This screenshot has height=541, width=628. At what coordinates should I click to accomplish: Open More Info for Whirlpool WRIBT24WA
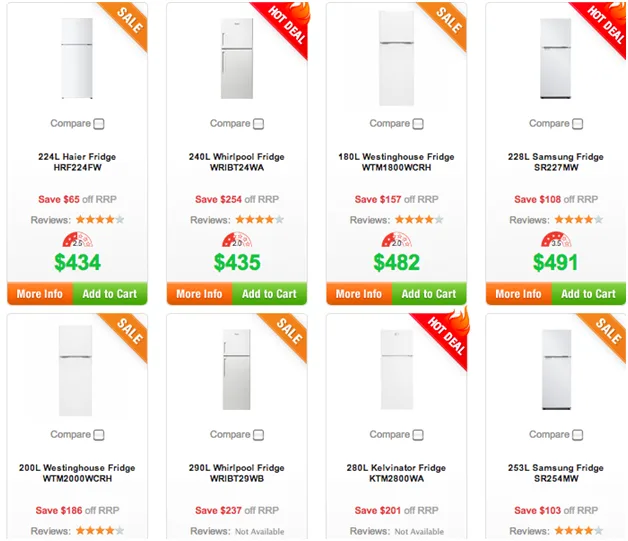tap(199, 294)
